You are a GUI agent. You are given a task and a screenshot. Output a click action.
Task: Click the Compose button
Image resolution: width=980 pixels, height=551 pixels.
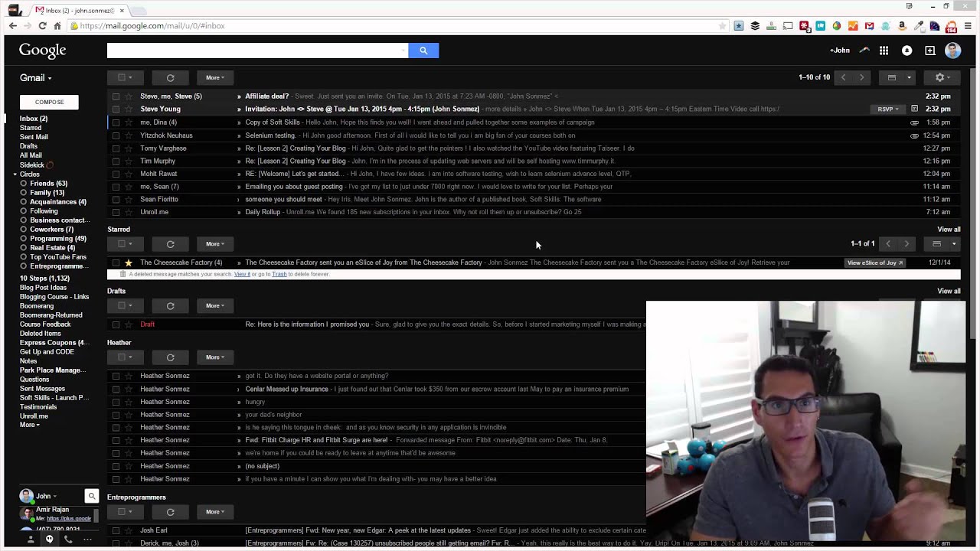[x=49, y=102]
